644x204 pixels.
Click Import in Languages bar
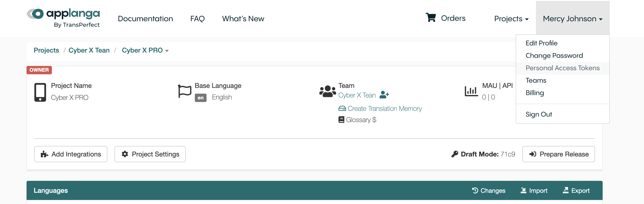click(x=534, y=191)
